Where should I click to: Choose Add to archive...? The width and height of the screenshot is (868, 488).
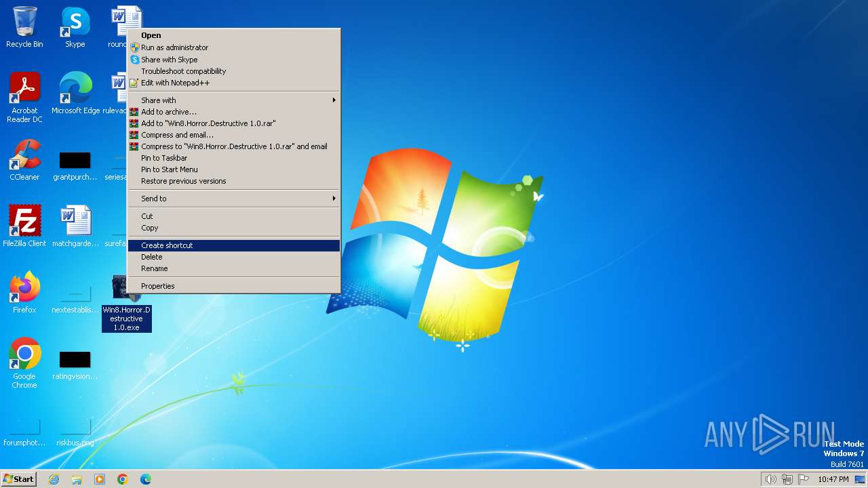234,112
